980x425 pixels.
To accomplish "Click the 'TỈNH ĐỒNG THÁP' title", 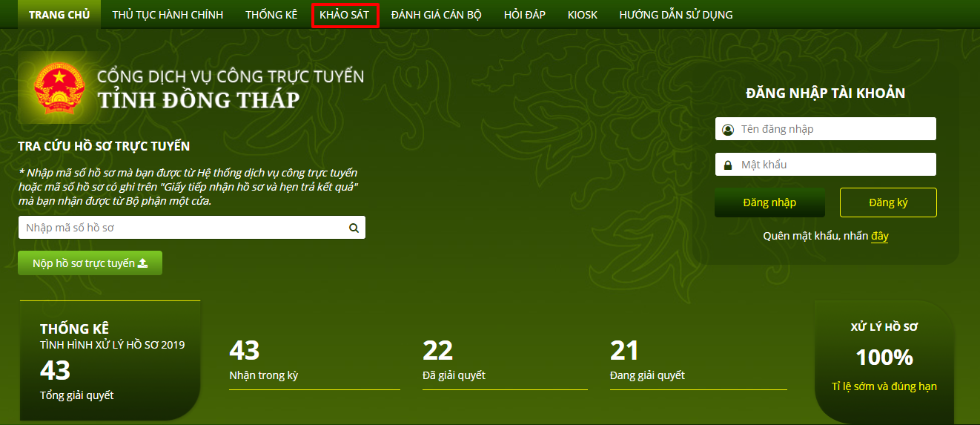I will [x=199, y=99].
